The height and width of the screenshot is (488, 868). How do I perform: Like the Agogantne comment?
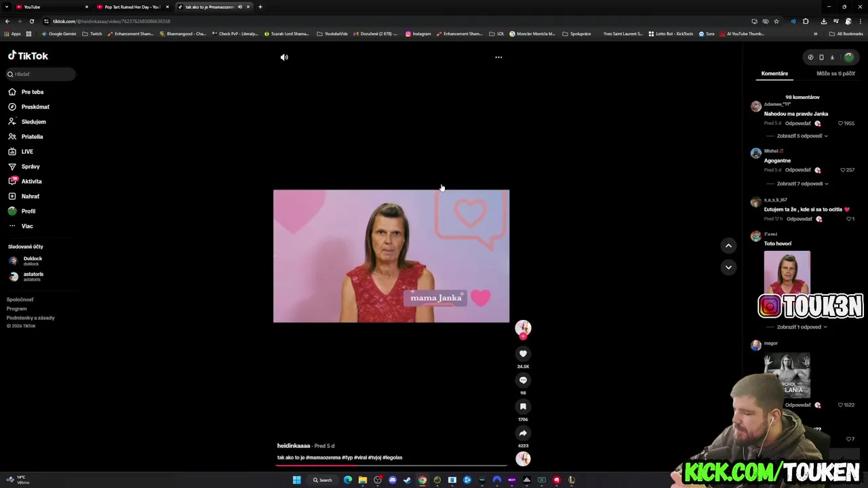(843, 170)
